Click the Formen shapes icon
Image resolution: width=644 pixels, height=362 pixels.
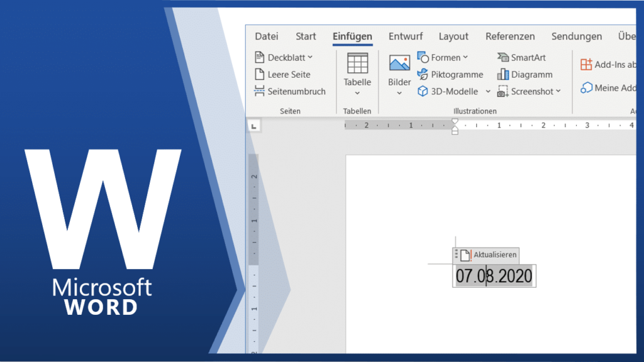coord(423,57)
